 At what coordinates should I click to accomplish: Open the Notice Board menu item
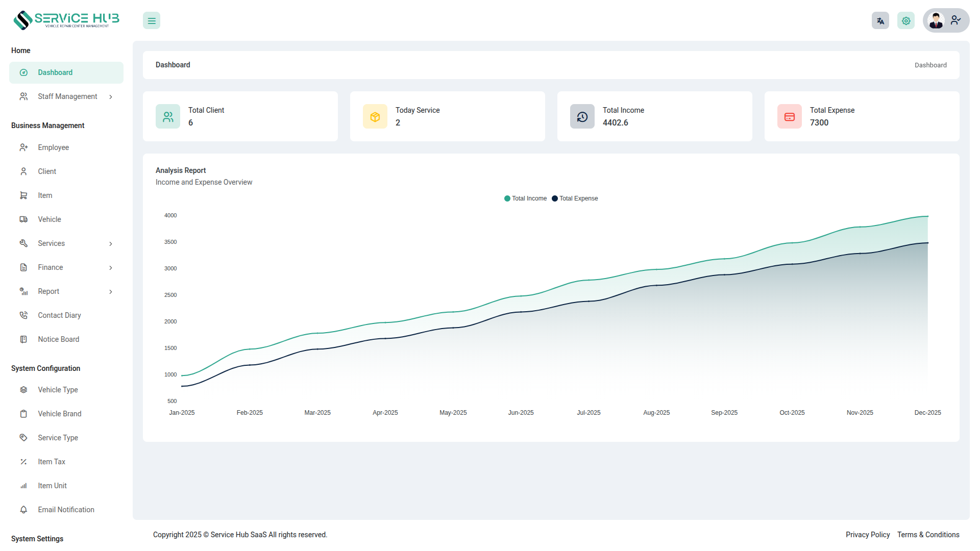[x=58, y=339]
